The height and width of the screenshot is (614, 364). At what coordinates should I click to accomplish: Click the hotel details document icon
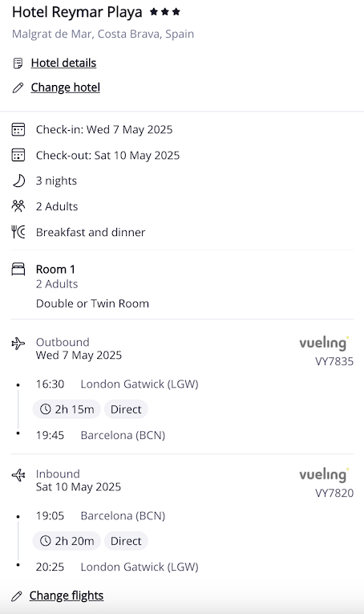pyautogui.click(x=18, y=63)
